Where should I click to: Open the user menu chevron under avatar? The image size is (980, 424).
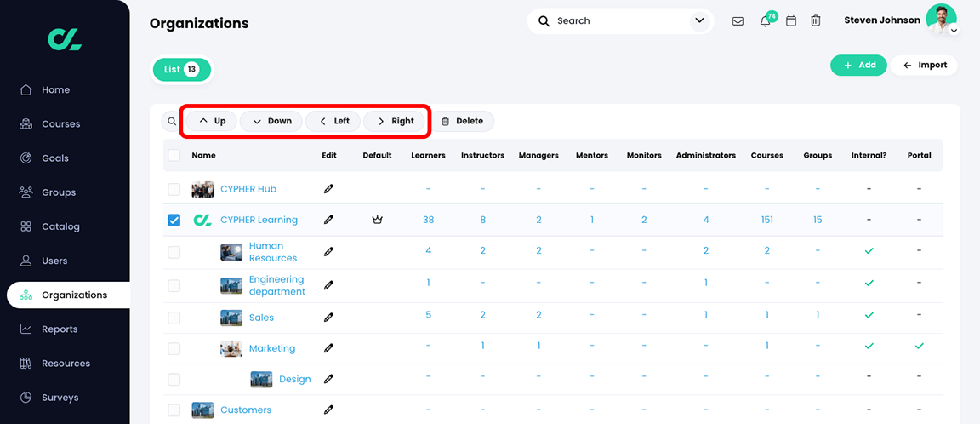[954, 31]
